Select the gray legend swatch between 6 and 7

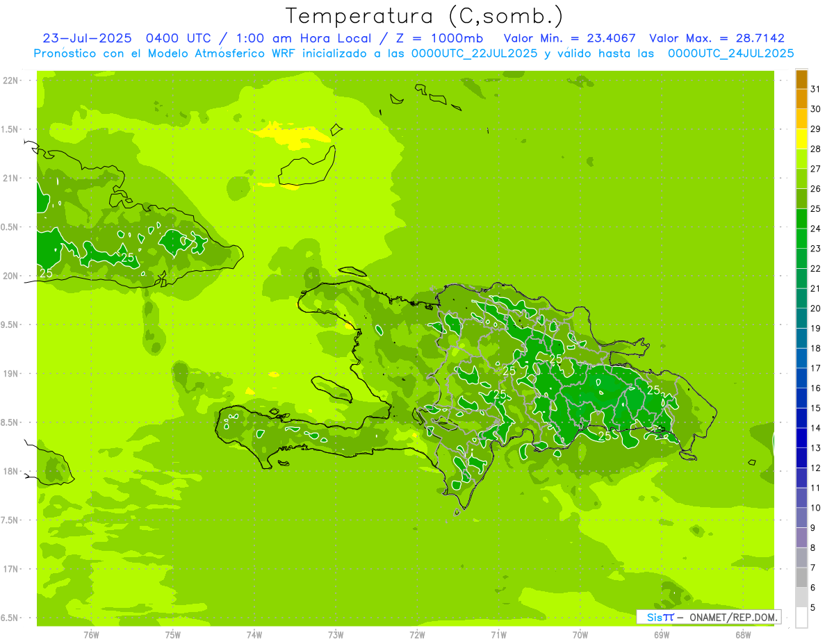801,577
